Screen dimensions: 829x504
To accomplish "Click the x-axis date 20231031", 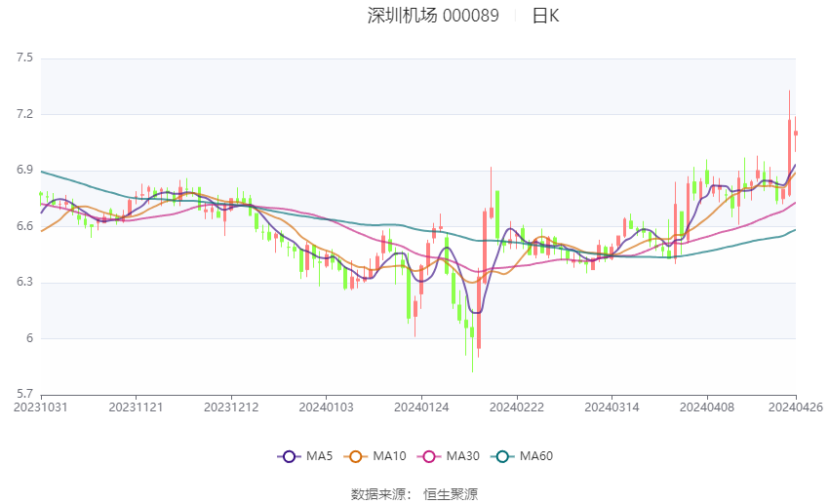I will pyautogui.click(x=41, y=407).
